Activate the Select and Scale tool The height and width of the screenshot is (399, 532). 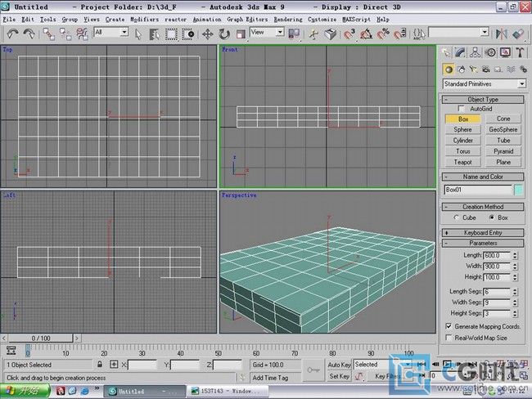[241, 34]
